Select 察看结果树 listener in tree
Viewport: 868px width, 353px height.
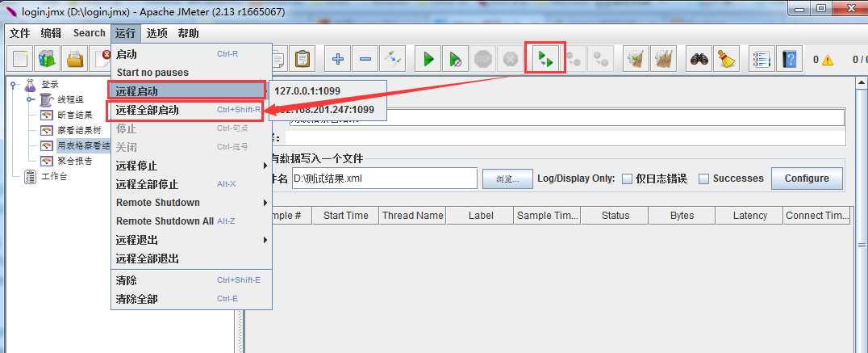pos(79,131)
